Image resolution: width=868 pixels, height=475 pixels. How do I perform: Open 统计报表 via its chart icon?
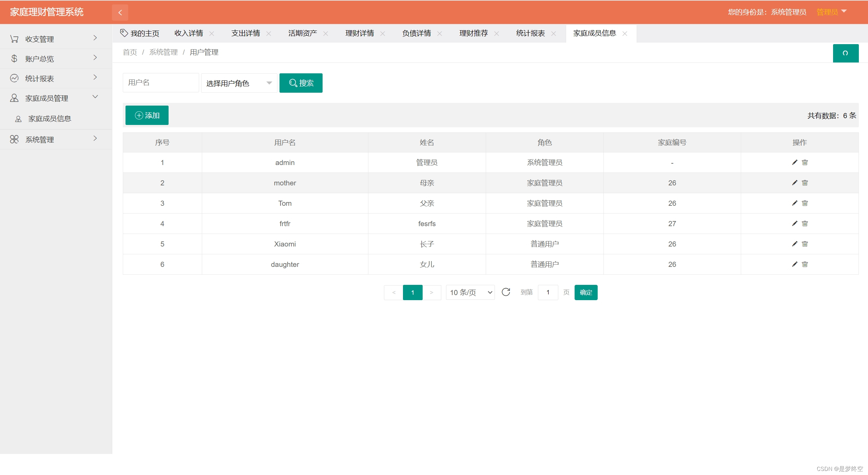click(x=14, y=78)
